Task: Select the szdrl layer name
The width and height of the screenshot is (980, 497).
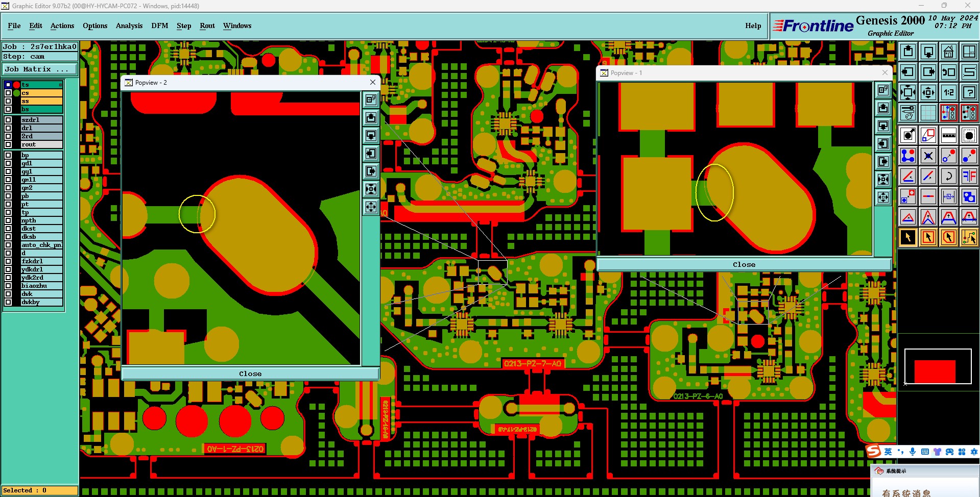Action: coord(41,120)
